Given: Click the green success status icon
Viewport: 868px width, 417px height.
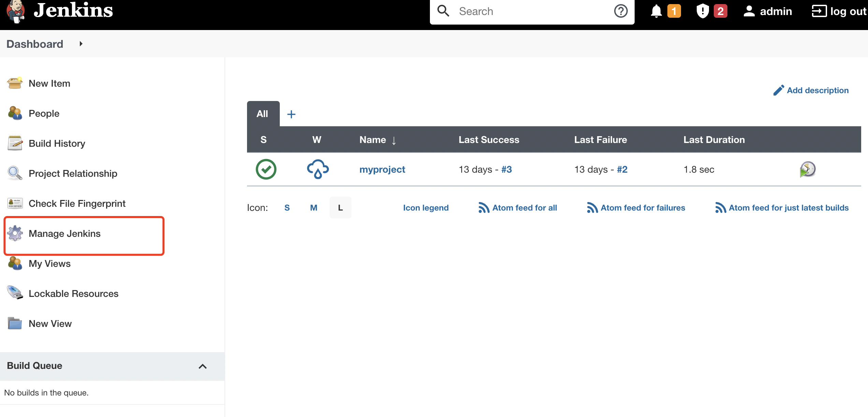Looking at the screenshot, I should (266, 169).
